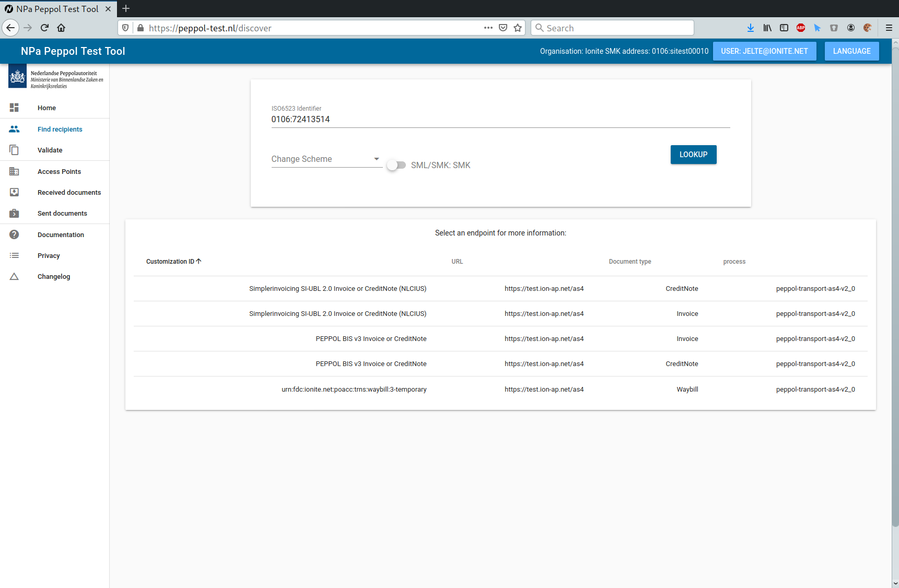Viewport: 899px width, 588px height.
Task: Click the LOOKUP button
Action: coord(693,155)
